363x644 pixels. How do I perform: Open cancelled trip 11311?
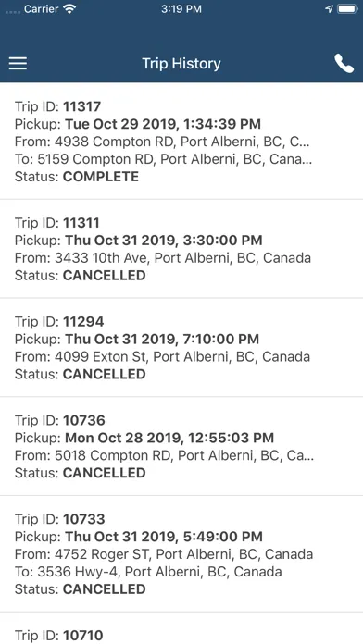click(x=181, y=249)
